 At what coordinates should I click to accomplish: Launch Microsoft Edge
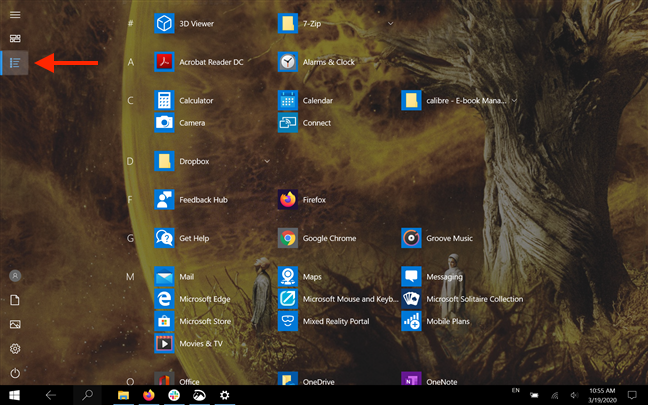(193, 299)
